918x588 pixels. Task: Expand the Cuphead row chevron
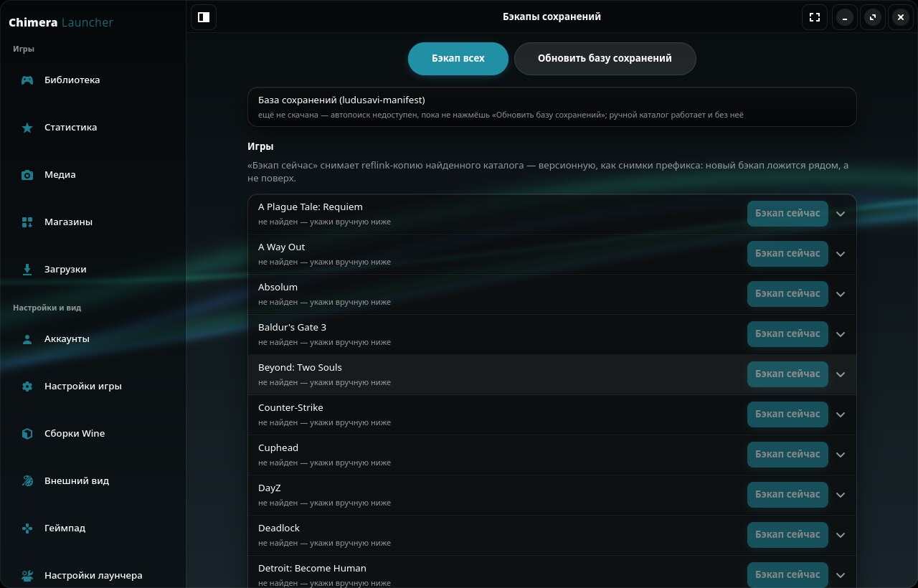(841, 455)
